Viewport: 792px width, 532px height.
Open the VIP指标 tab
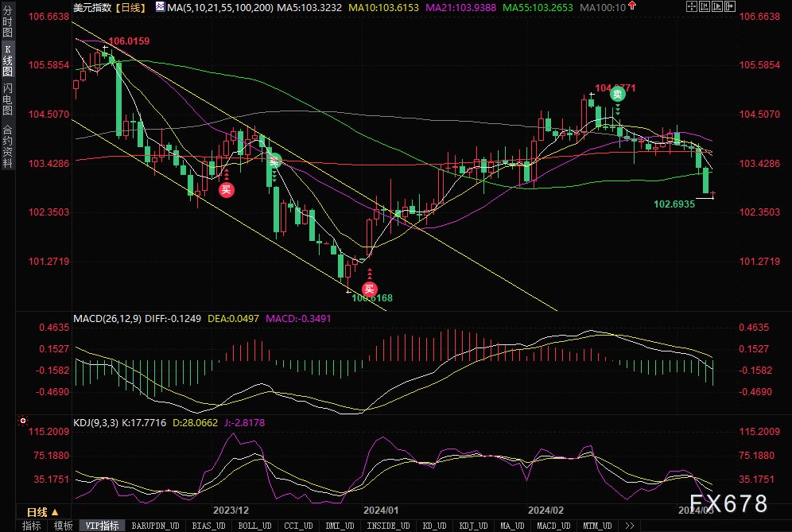102,526
